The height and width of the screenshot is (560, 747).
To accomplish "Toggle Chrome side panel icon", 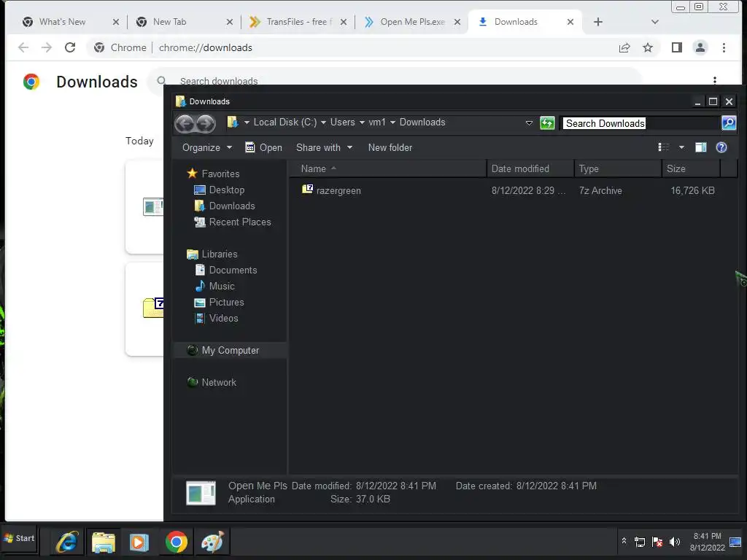I will [676, 47].
